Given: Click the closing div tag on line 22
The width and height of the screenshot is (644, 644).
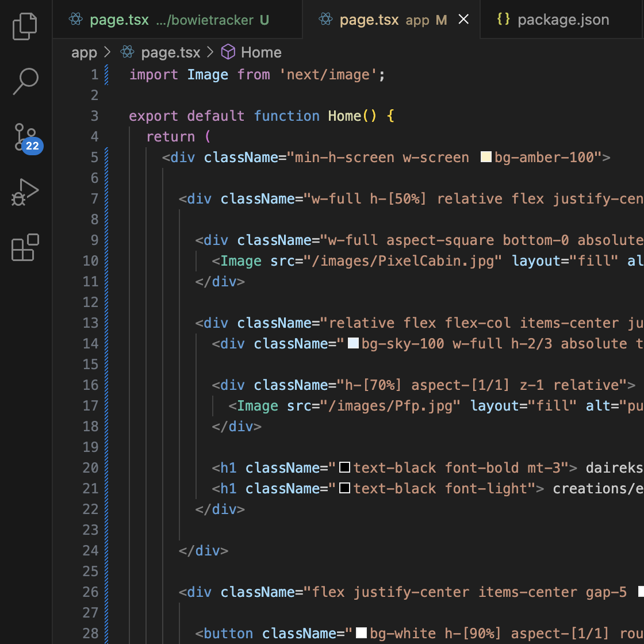Looking at the screenshot, I should click(220, 509).
